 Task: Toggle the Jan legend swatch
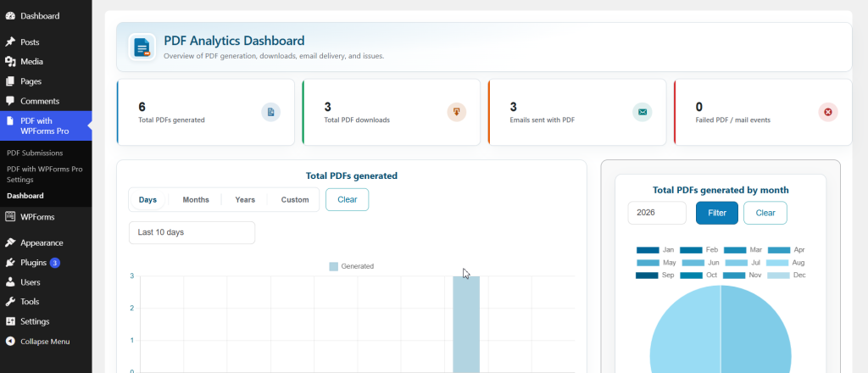point(648,250)
